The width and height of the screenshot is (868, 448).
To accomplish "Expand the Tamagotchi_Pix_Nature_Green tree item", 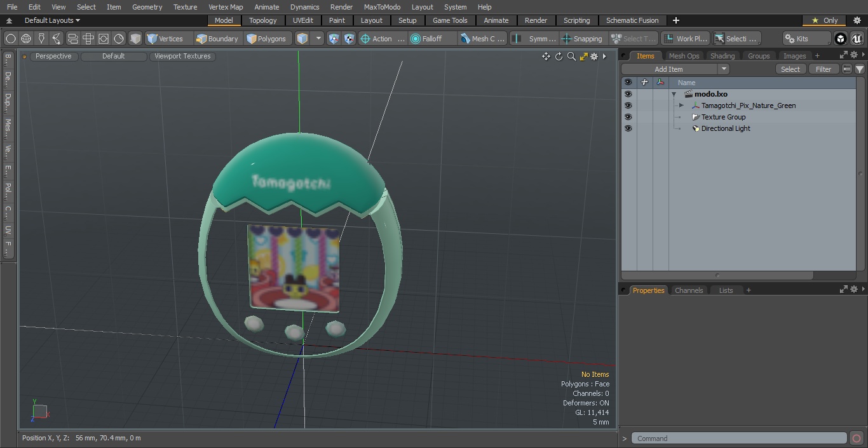I will click(681, 105).
